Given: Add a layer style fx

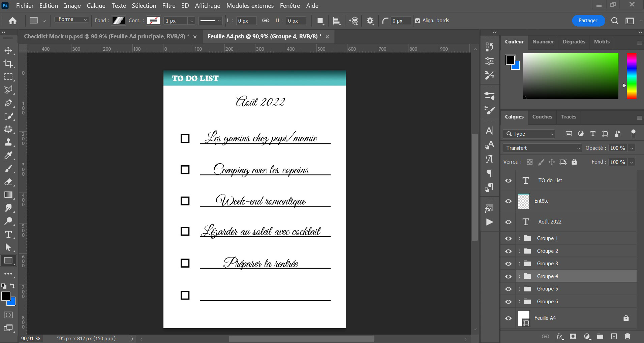Looking at the screenshot, I should (560, 336).
